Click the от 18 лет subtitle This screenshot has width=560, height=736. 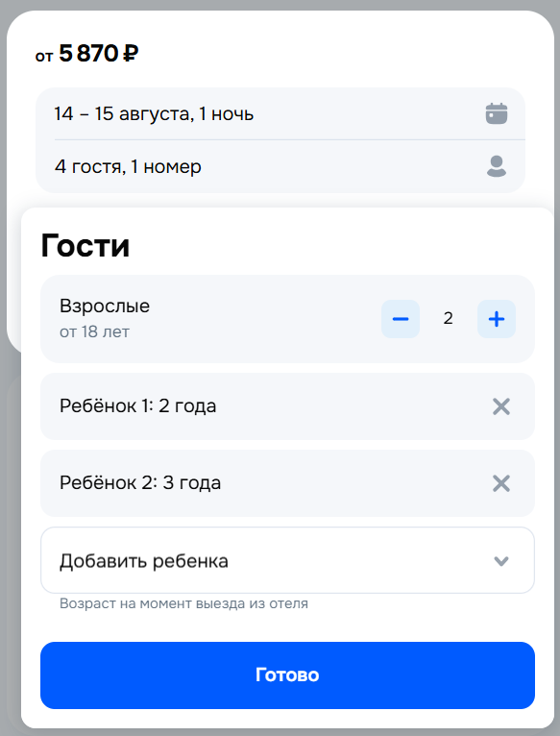94,331
